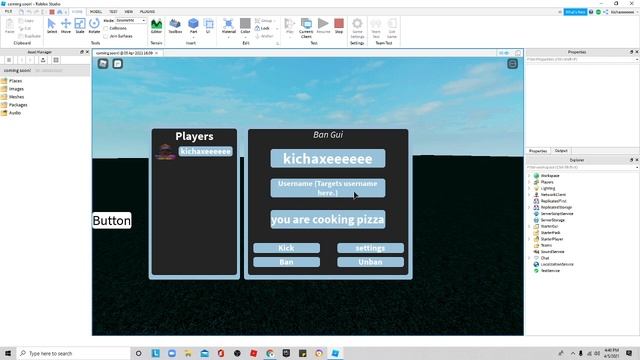The height and width of the screenshot is (360, 640).
Task: Choose the Move tool
Action: coord(66,26)
